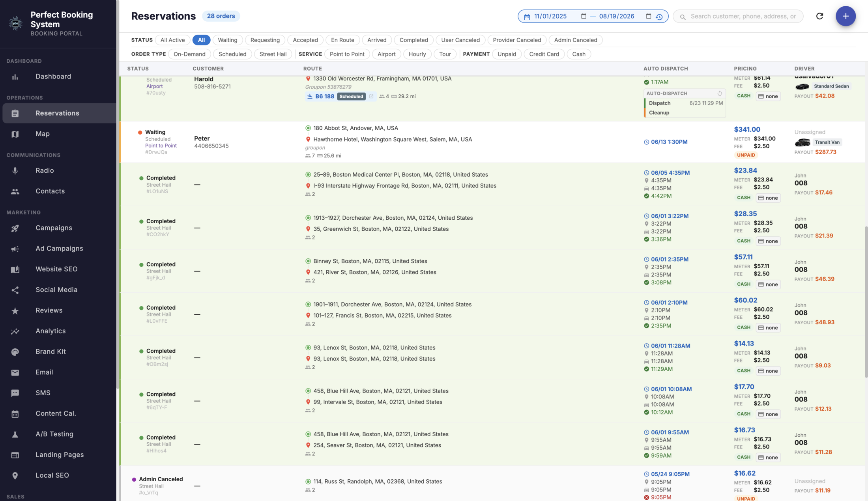Screen dimensions: 868x501
Task: Filter order type by Street Hail chip
Action: (273, 54)
